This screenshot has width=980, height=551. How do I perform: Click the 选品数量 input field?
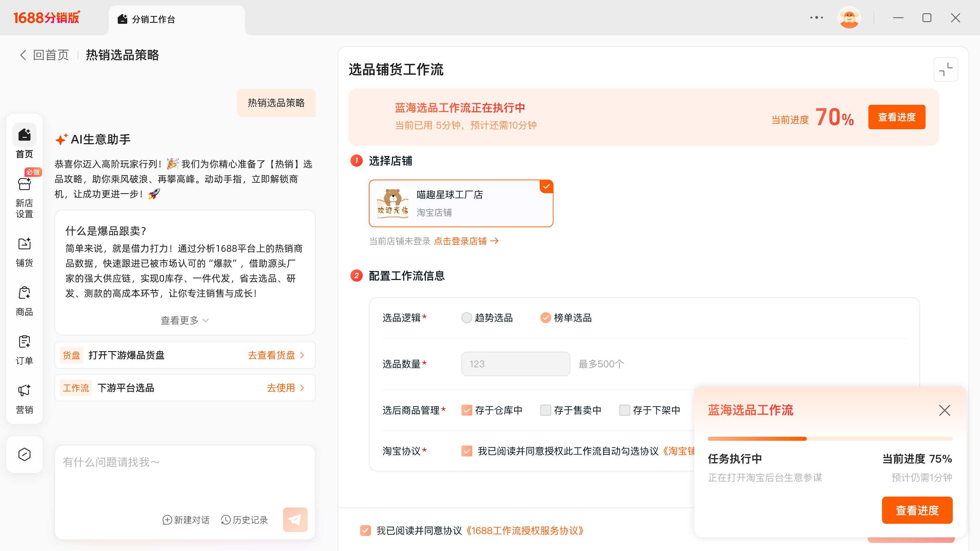(x=516, y=364)
